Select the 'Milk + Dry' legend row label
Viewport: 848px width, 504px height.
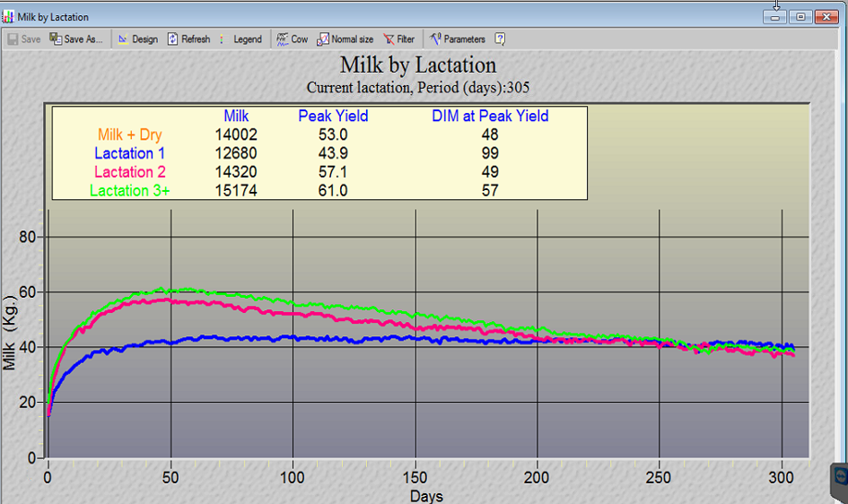[130, 135]
